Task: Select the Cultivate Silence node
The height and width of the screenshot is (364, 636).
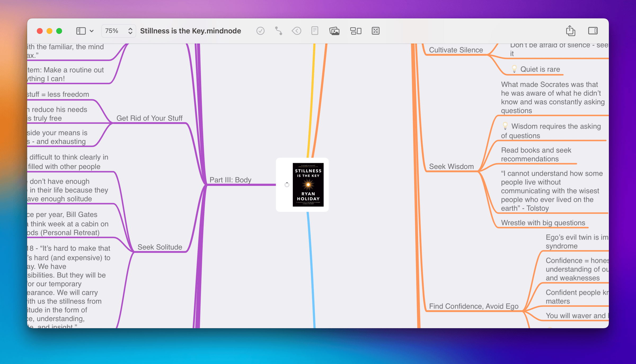Action: click(456, 50)
